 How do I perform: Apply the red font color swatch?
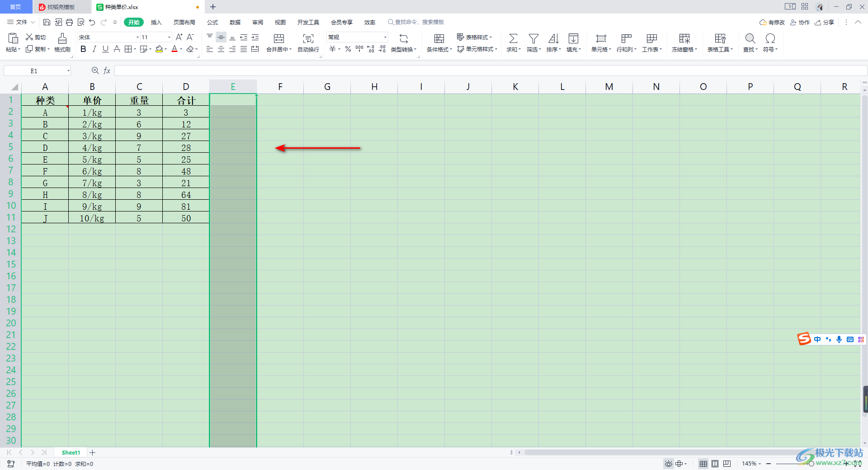pos(175,49)
